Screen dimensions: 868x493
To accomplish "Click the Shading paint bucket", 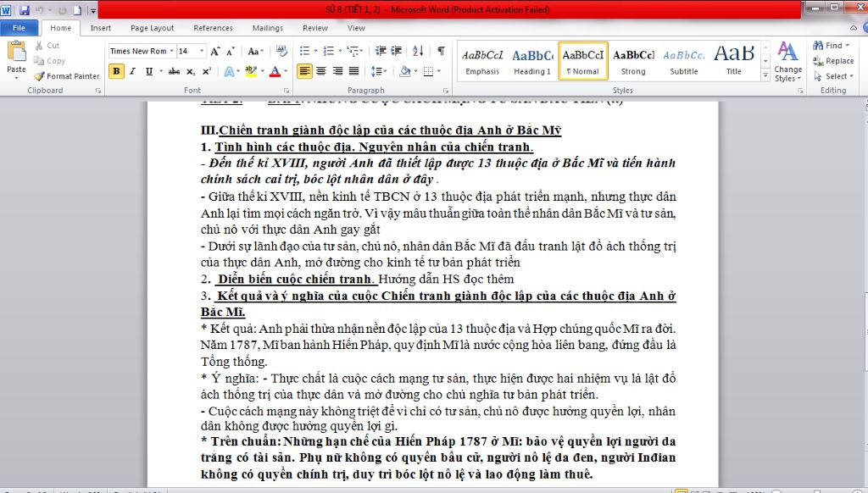I will (x=405, y=71).
